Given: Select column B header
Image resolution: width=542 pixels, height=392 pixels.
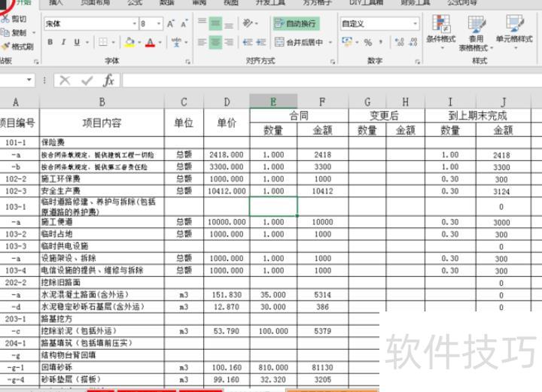Looking at the screenshot, I should 102,102.
